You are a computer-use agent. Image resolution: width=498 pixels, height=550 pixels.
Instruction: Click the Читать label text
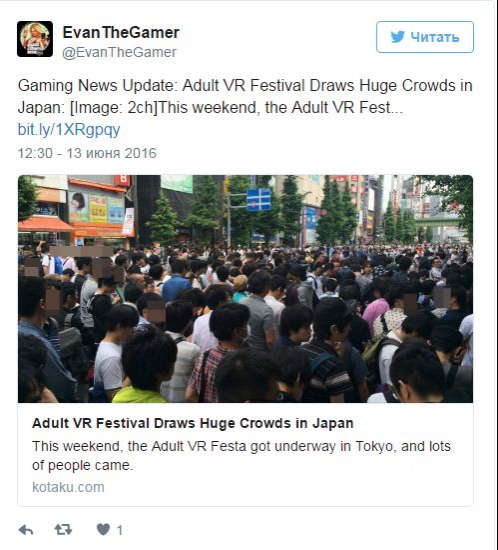coord(435,37)
